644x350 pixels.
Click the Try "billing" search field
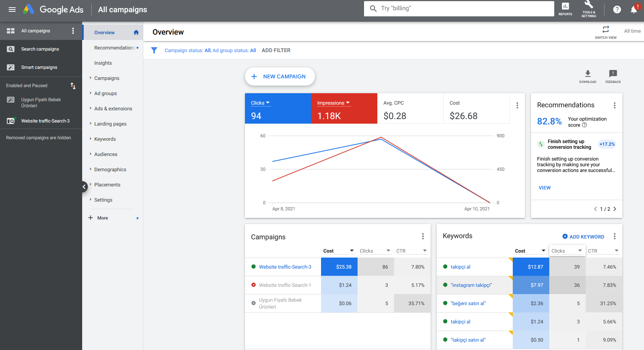[459, 8]
